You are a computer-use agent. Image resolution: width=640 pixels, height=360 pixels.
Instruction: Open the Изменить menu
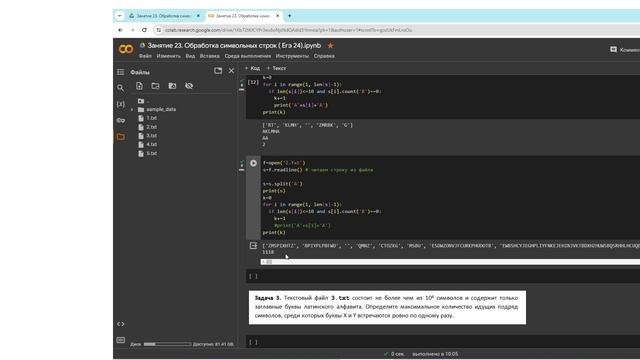pyautogui.click(x=169, y=56)
